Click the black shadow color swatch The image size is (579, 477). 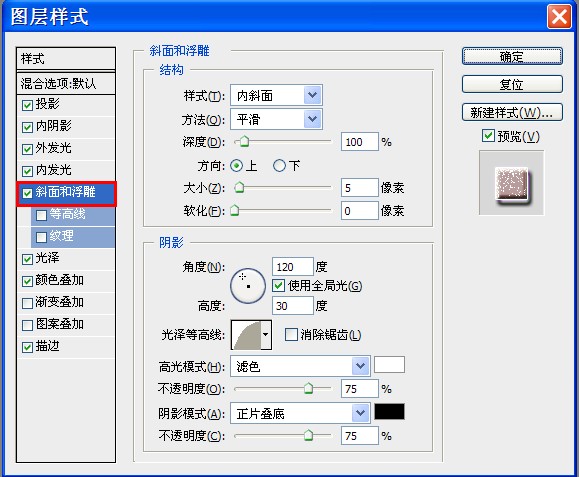tap(389, 412)
